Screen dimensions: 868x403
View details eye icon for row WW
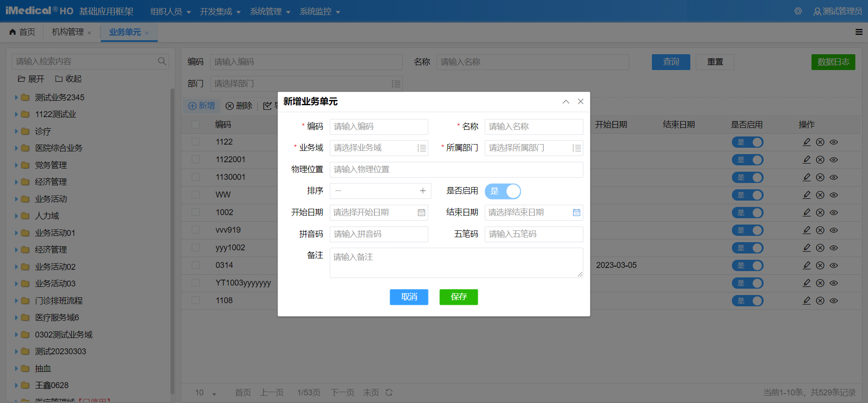(x=834, y=195)
